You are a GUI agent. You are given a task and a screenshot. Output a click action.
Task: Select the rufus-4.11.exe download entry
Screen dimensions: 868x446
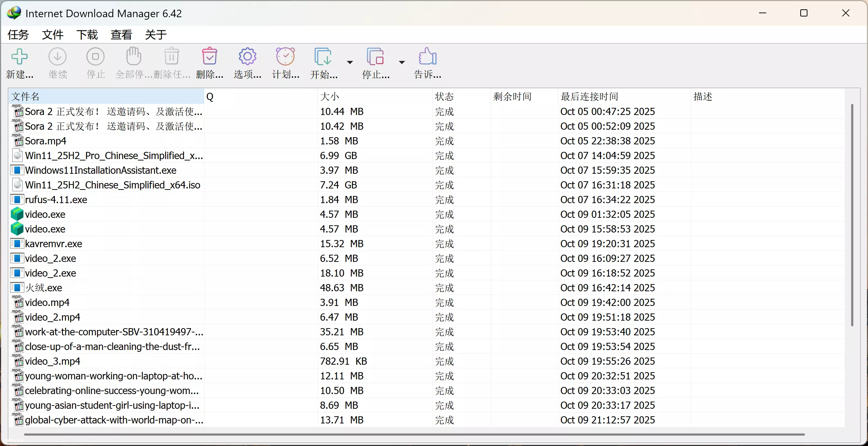coord(56,200)
